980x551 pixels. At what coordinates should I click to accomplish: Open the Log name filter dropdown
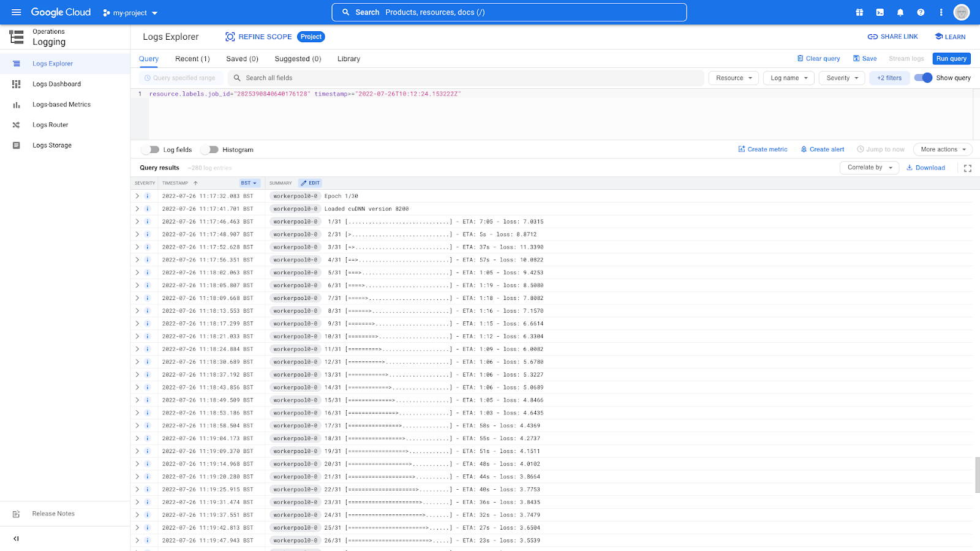(x=789, y=78)
